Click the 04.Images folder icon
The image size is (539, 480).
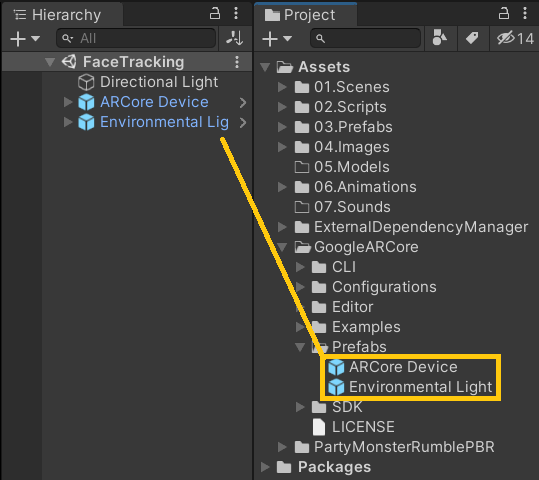302,147
